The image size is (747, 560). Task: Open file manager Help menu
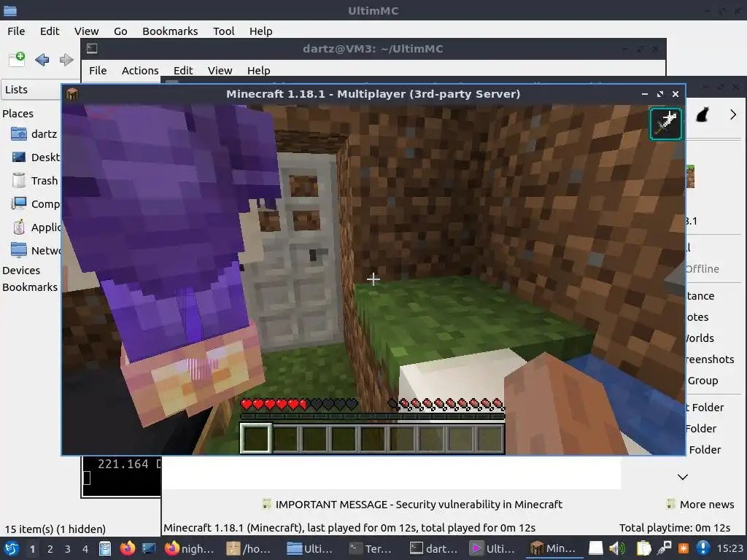pos(260,31)
